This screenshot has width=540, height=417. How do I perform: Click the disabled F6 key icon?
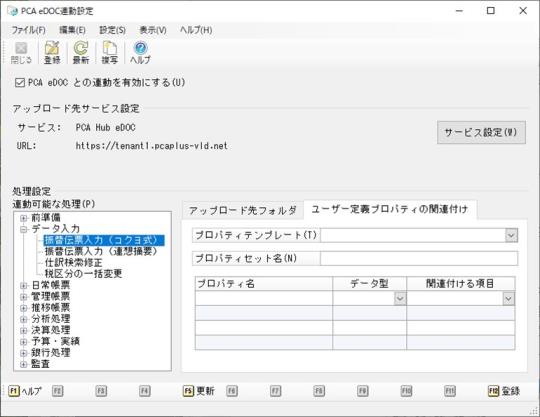[232, 391]
